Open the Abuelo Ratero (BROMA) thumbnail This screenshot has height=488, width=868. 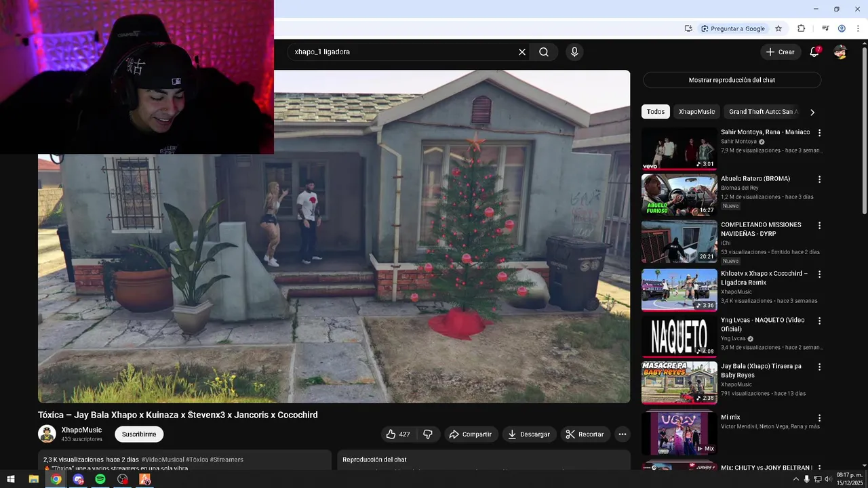click(x=679, y=195)
